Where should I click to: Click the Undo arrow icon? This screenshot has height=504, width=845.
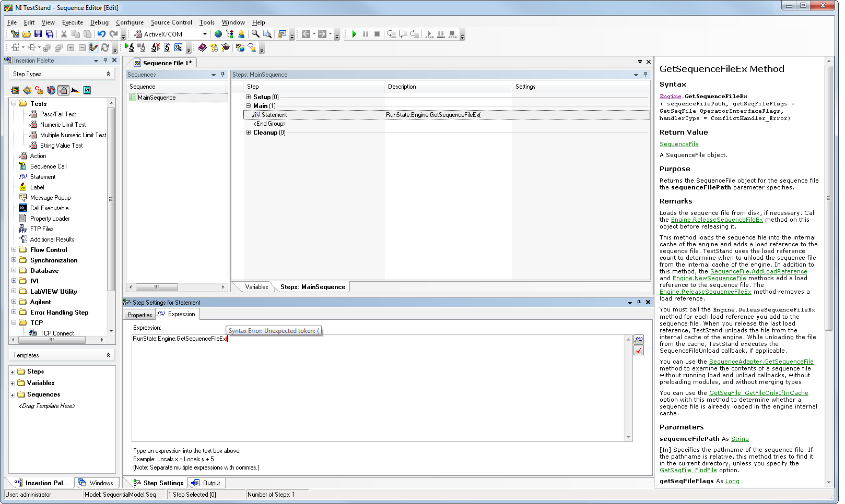101,34
